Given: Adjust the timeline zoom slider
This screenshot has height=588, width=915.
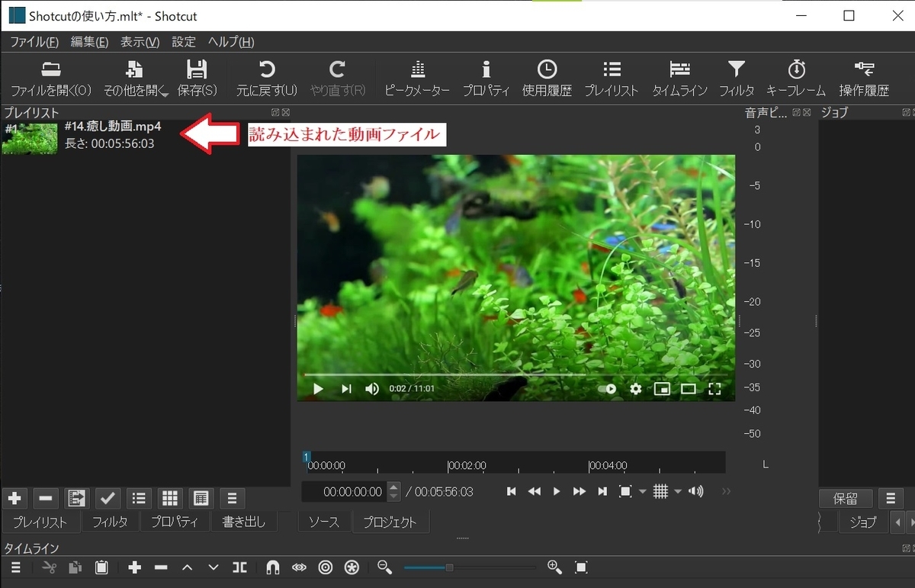Looking at the screenshot, I should [x=470, y=567].
